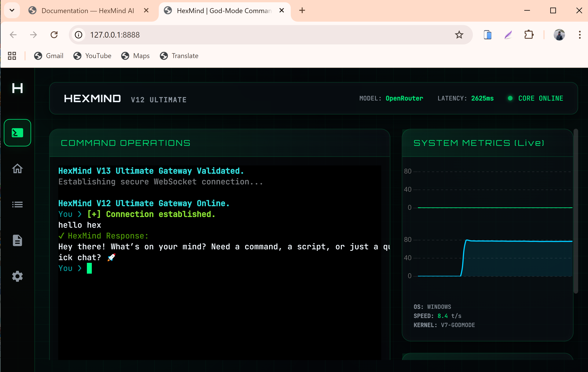The height and width of the screenshot is (372, 588).
Task: Expand the tab search dropdown arrow
Action: [12, 10]
